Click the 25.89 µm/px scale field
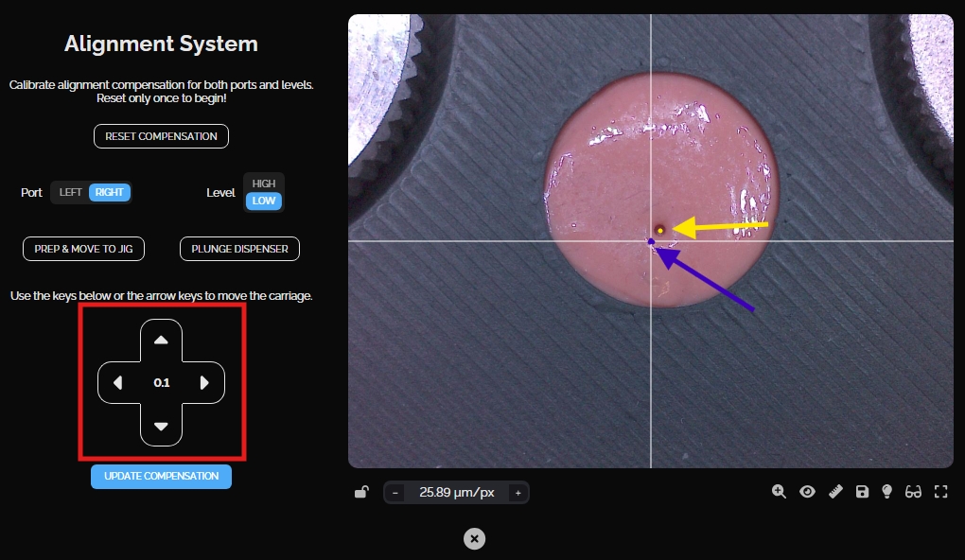Viewport: 965px width, 560px height. [x=456, y=493]
